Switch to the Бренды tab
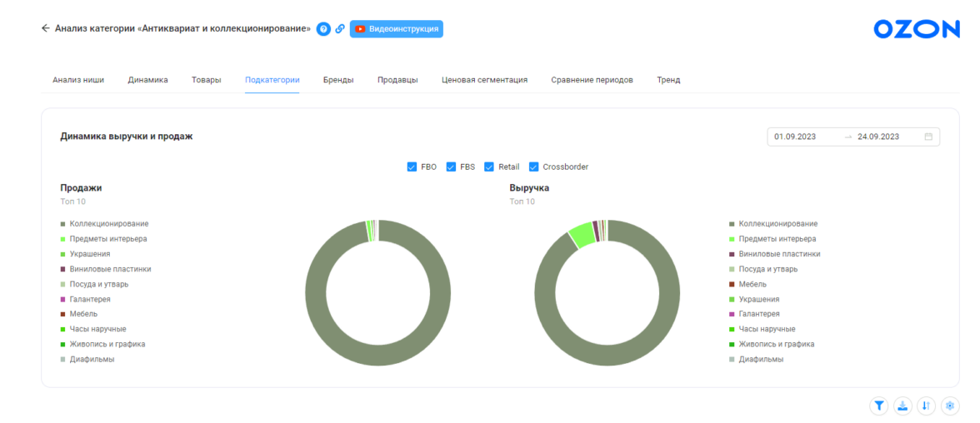Screen dimensions: 980x423 338,80
